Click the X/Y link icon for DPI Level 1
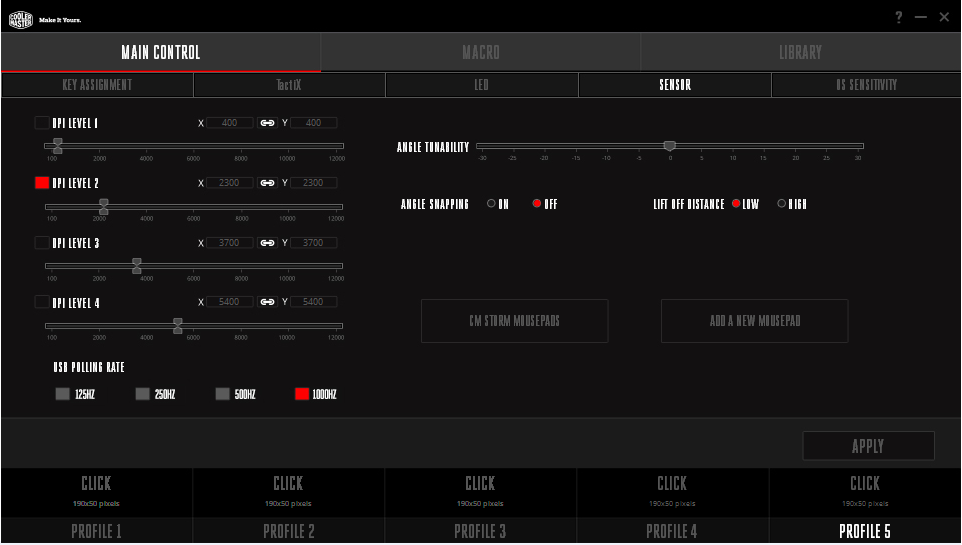Screen dimensions: 962x545 [268, 123]
